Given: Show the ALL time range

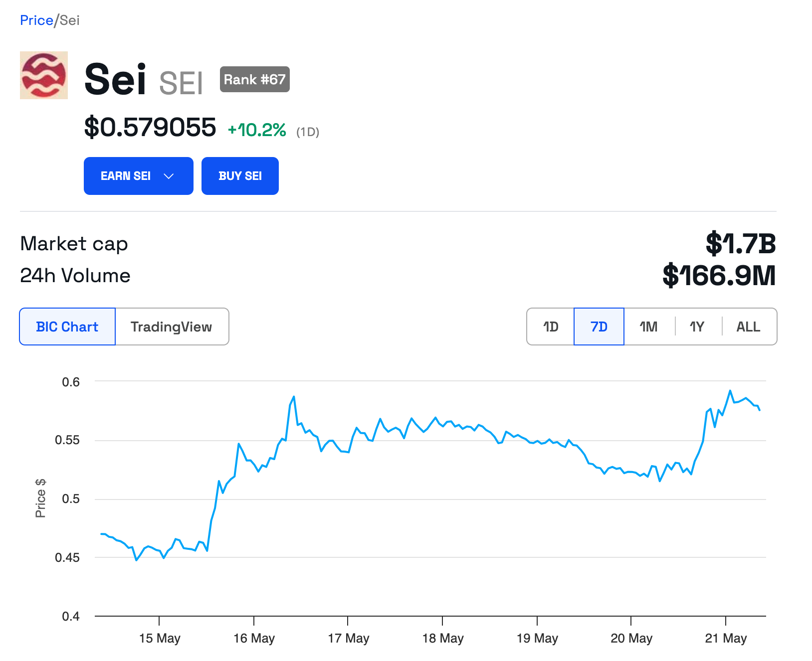Looking at the screenshot, I should [748, 327].
